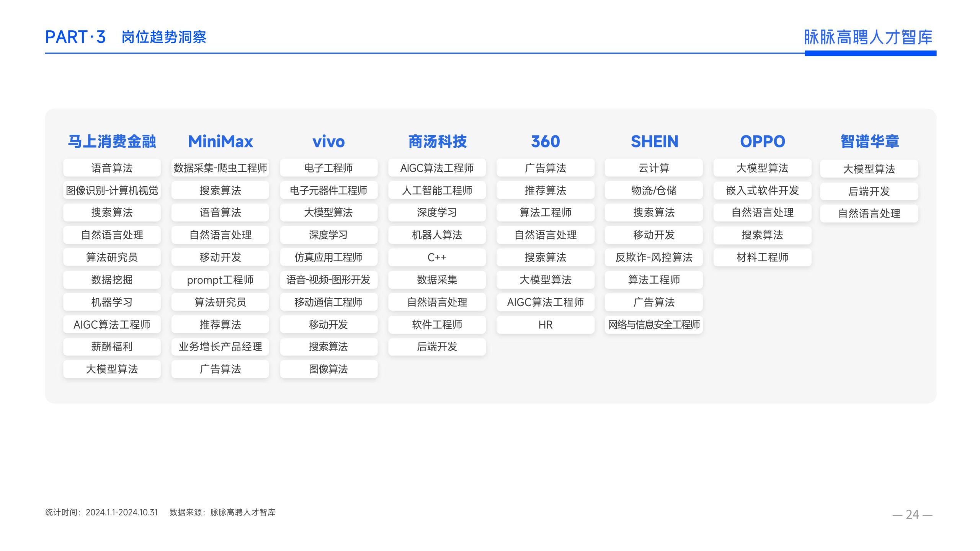Click the HR tag under 360

click(x=545, y=324)
